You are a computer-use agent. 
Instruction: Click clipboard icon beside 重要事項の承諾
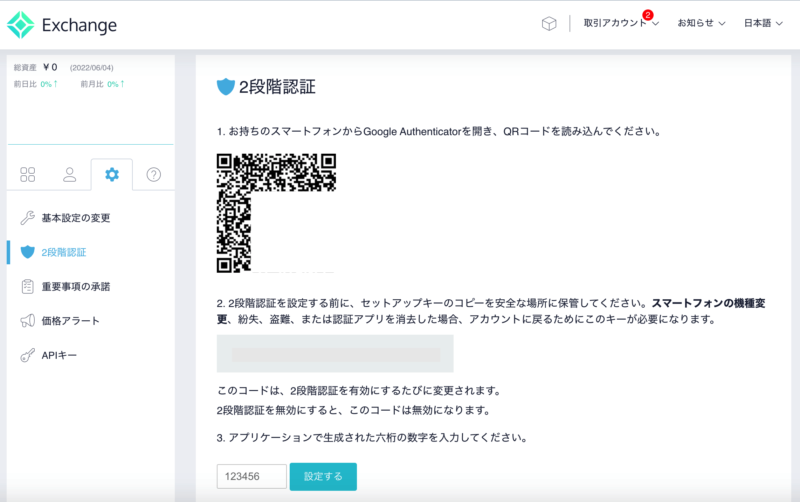(28, 286)
